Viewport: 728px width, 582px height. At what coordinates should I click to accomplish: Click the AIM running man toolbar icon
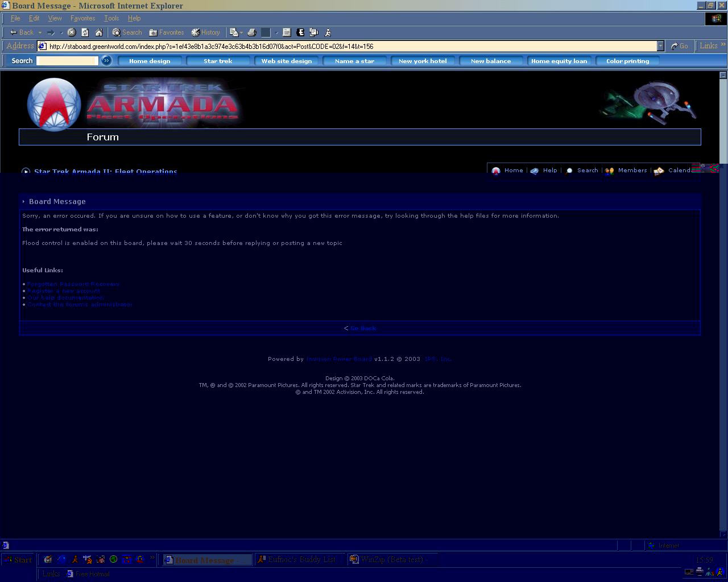coord(328,32)
